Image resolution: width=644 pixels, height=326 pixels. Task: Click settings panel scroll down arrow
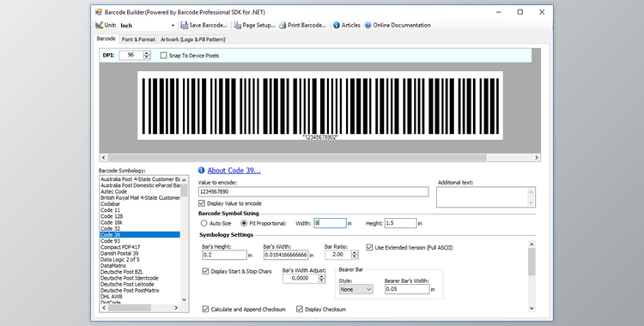click(x=532, y=308)
